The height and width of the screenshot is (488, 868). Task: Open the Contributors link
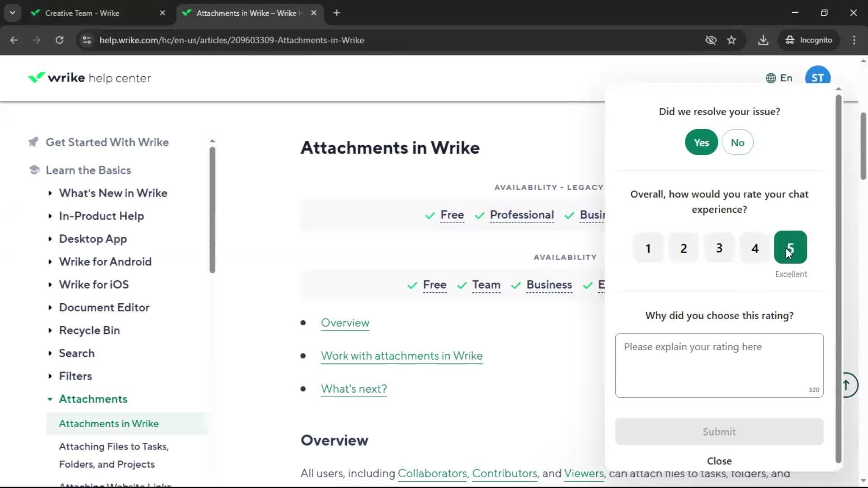tap(505, 473)
